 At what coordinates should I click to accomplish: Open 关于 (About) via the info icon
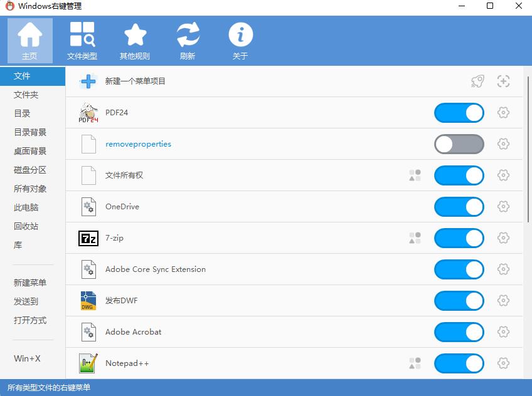point(240,34)
